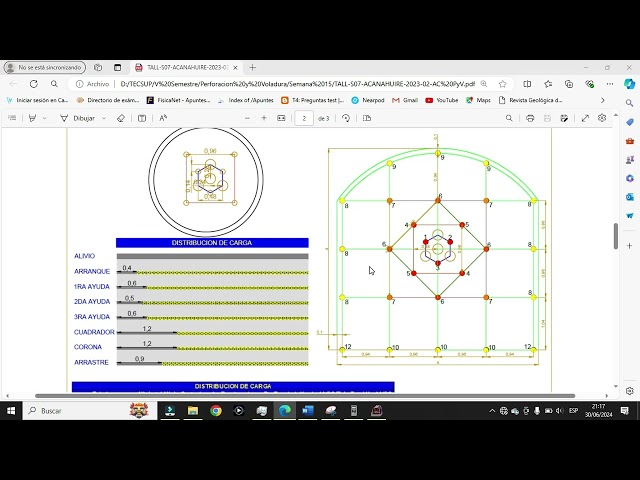The height and width of the screenshot is (480, 640).
Task: Click the save as PDF icon
Action: click(x=564, y=118)
